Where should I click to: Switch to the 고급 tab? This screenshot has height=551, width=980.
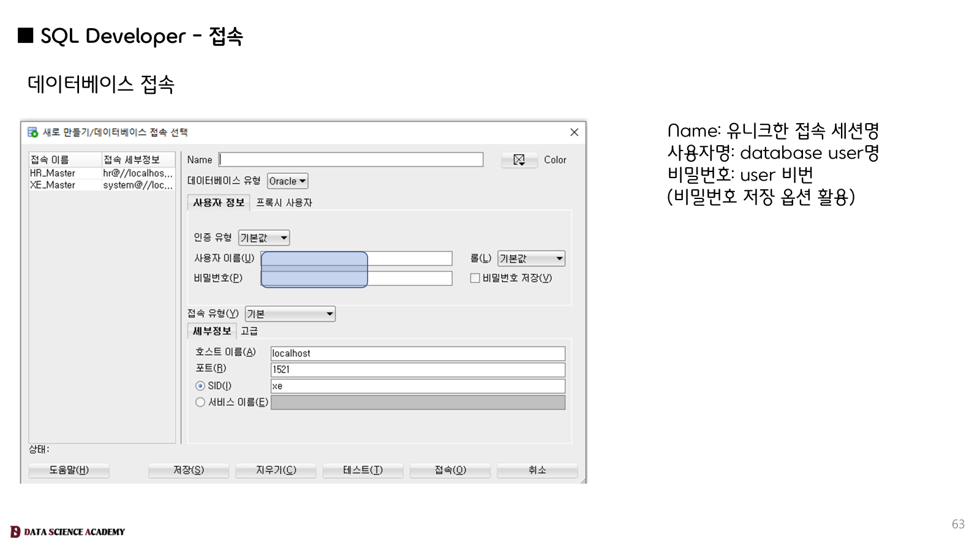249,331
